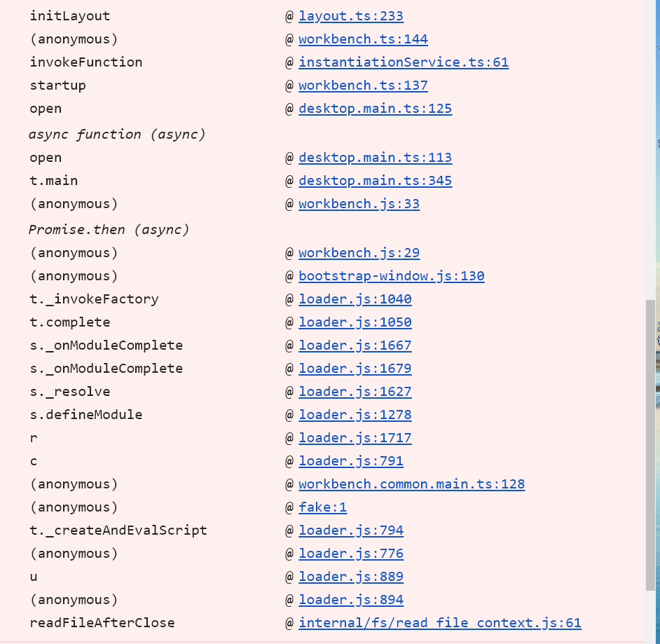
Task: Open workbench.ts:144 in the source viewer
Action: click(x=363, y=39)
